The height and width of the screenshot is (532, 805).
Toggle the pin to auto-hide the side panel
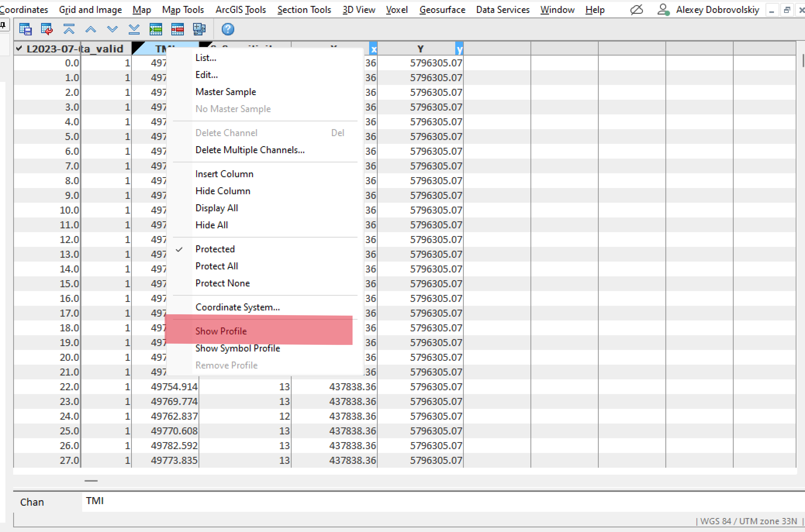3,25
